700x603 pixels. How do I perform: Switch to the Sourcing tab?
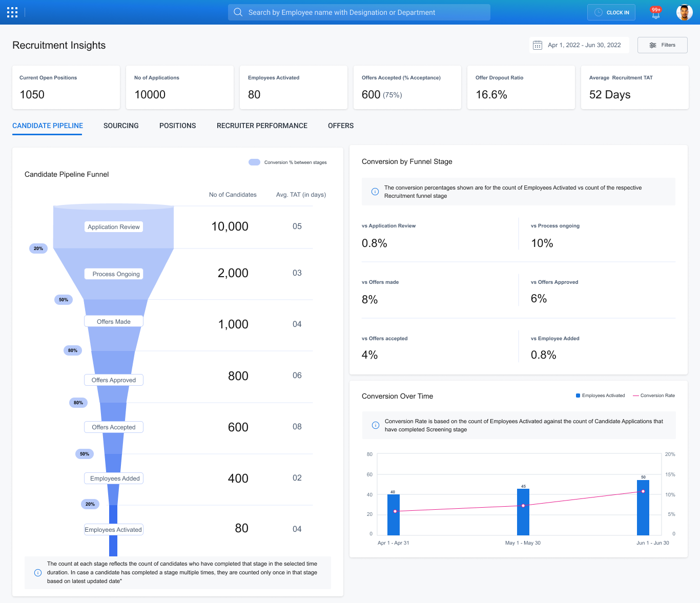[121, 126]
